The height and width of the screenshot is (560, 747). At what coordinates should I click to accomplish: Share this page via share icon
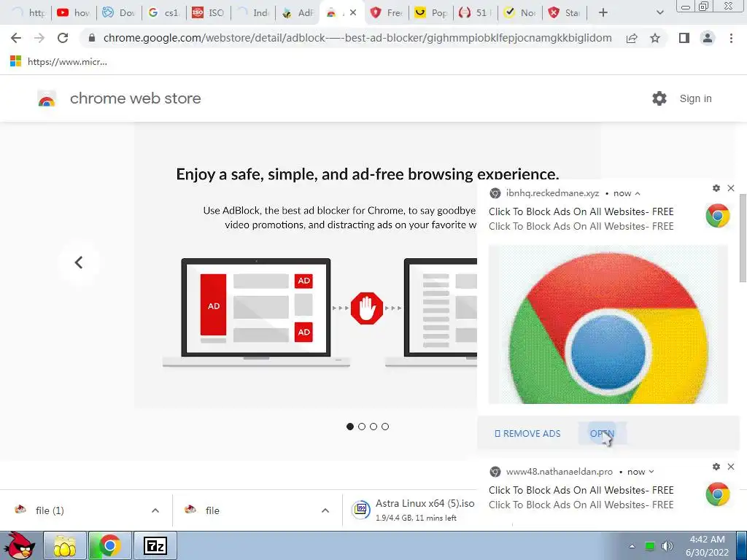tap(632, 38)
